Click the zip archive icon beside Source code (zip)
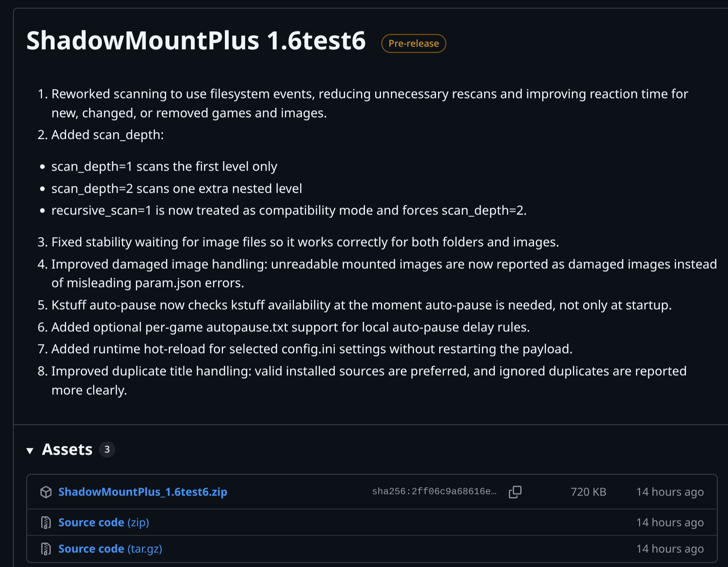Image resolution: width=728 pixels, height=567 pixels. tap(46, 522)
